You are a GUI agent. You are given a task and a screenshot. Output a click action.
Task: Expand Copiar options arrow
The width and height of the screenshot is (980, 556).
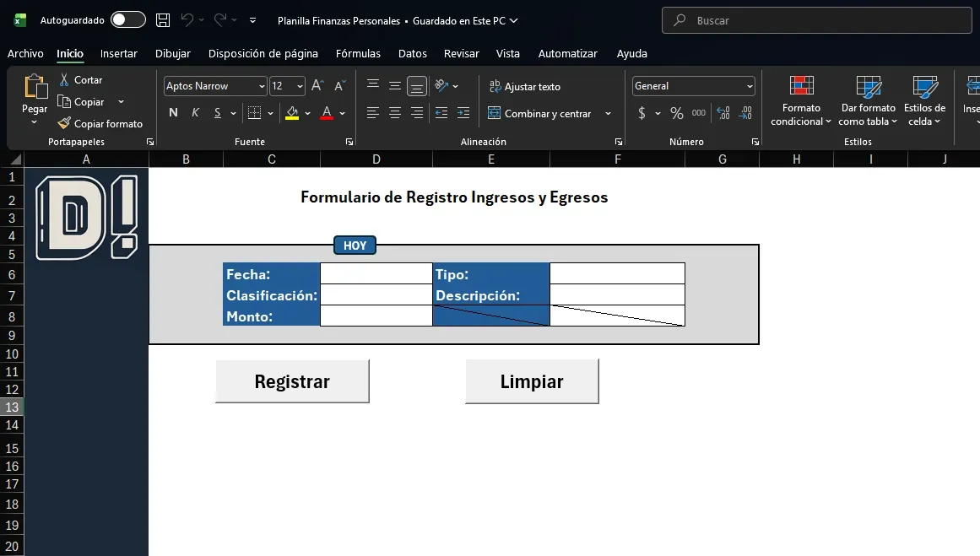pos(122,102)
